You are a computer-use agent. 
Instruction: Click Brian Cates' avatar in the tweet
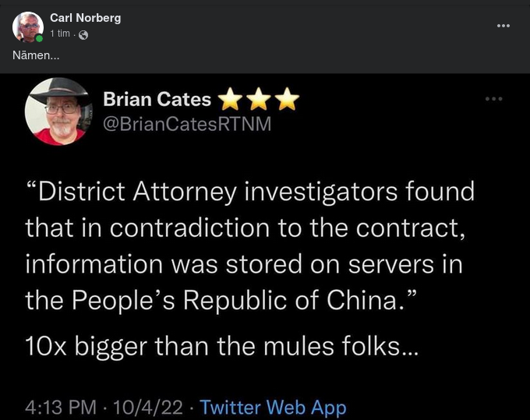click(59, 111)
